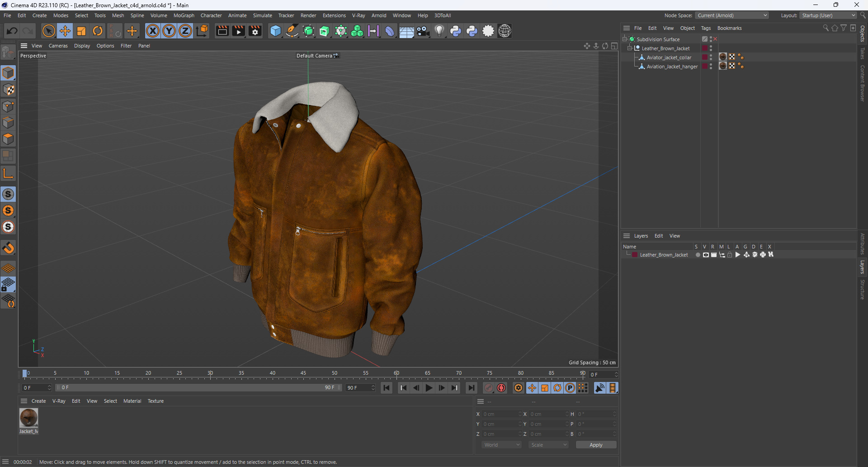Click the Leather_Brown_Jacket layer color swatch
The image size is (868, 467).
635,255
